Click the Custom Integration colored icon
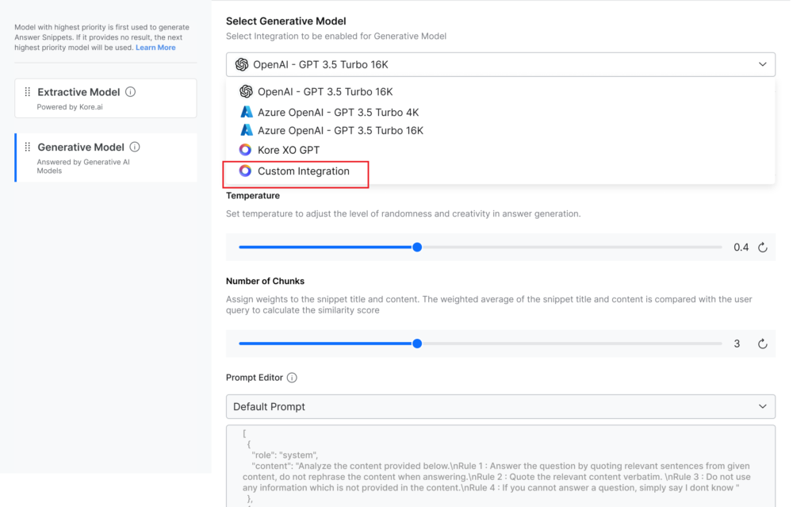Viewport: 812px width, 507px height. point(245,171)
